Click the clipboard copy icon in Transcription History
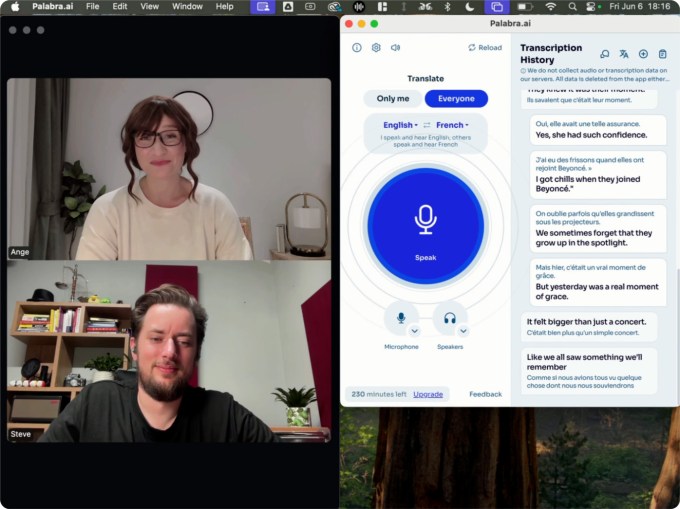Screen dimensions: 680x509 click(662, 54)
